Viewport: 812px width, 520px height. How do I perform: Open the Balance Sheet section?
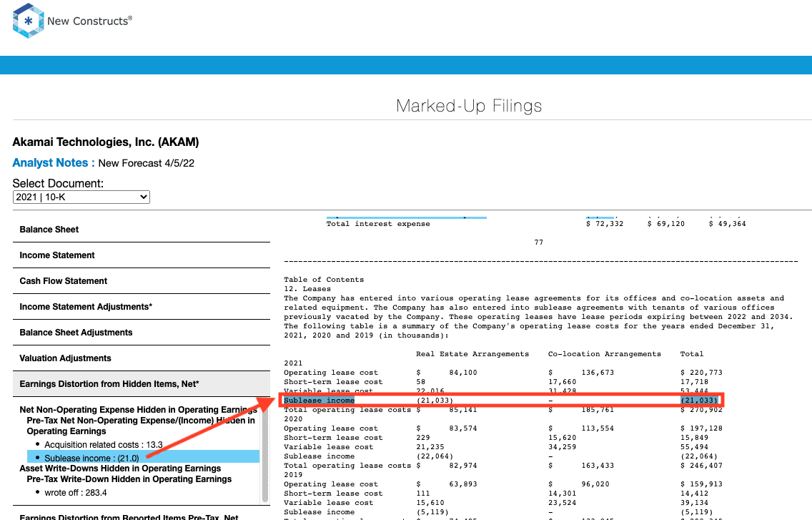(x=142, y=230)
